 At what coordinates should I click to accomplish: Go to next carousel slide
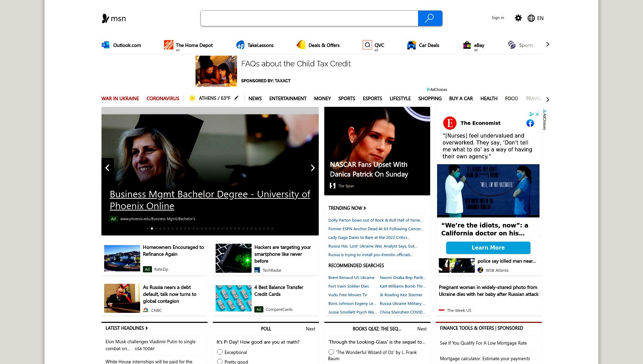(313, 168)
